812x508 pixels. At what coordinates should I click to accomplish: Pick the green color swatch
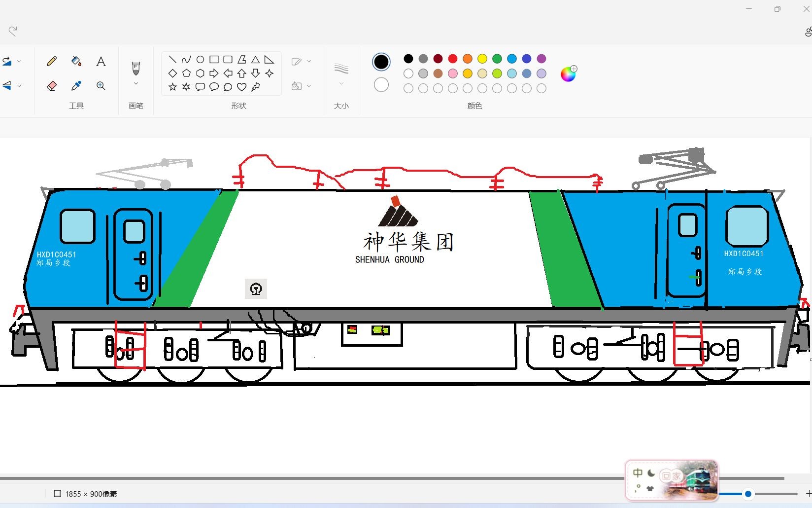tap(497, 59)
